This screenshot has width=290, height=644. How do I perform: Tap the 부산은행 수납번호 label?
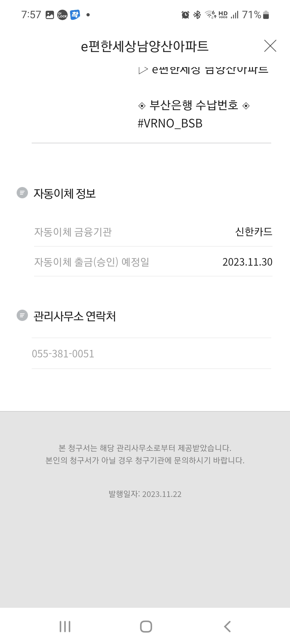coord(194,105)
